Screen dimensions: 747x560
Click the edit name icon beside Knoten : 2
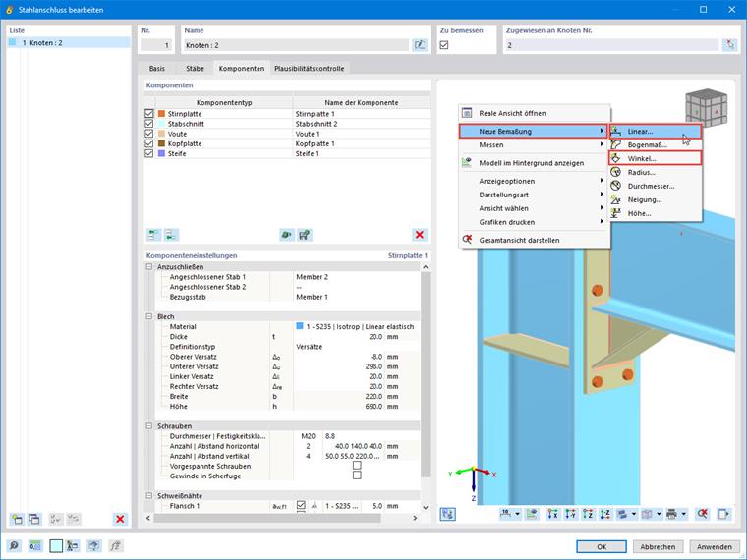tap(420, 45)
